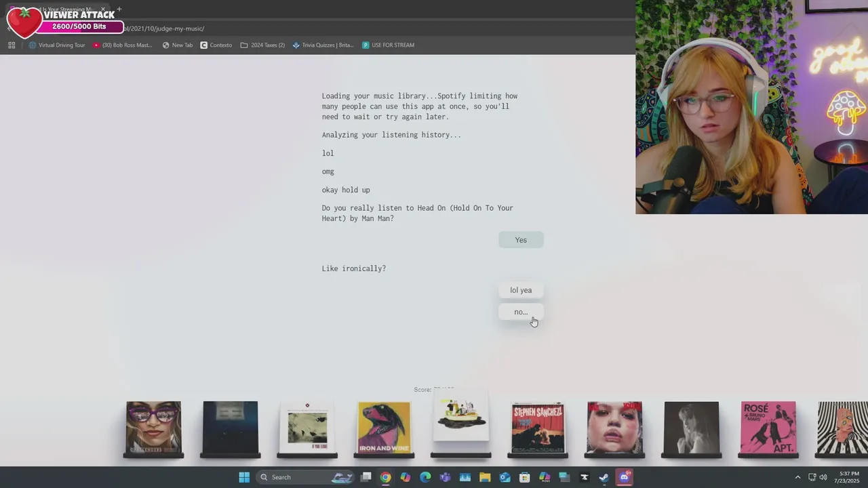Open the volume tray icon
Image resolution: width=868 pixels, height=488 pixels.
(823, 477)
